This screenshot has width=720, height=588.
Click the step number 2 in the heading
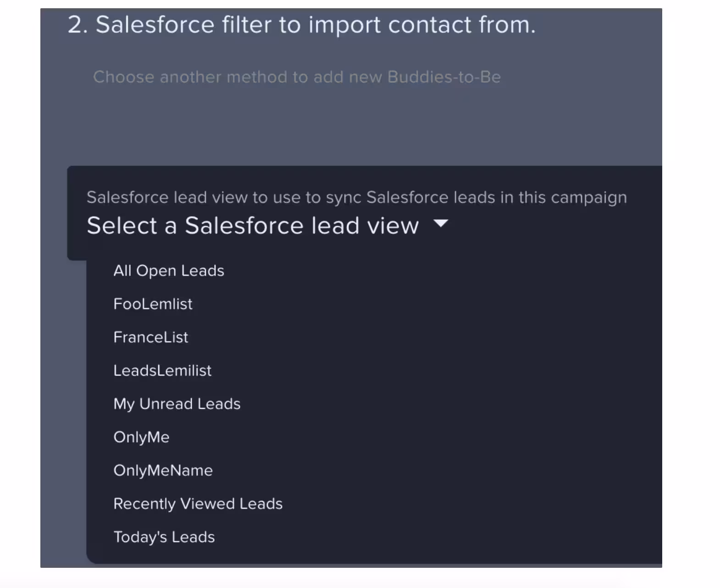point(76,25)
